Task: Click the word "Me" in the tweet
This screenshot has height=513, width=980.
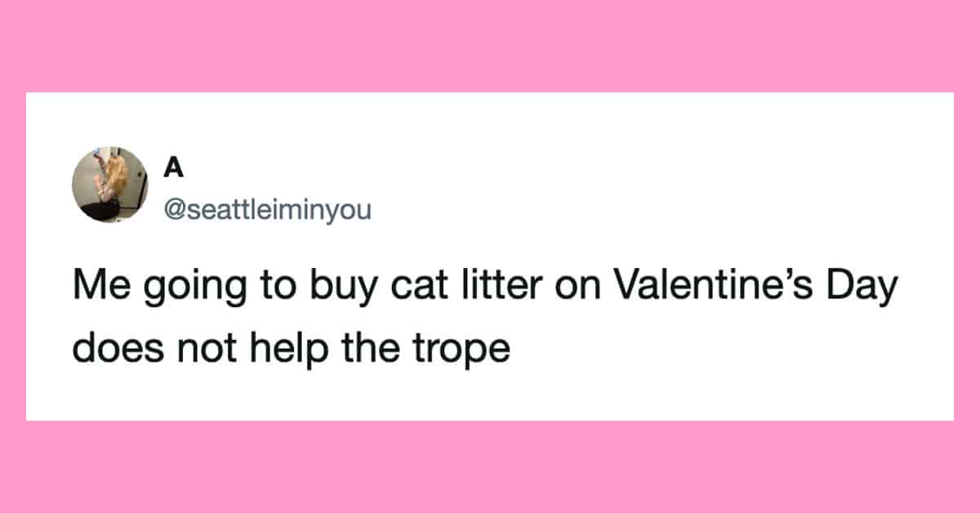Action: click(98, 288)
